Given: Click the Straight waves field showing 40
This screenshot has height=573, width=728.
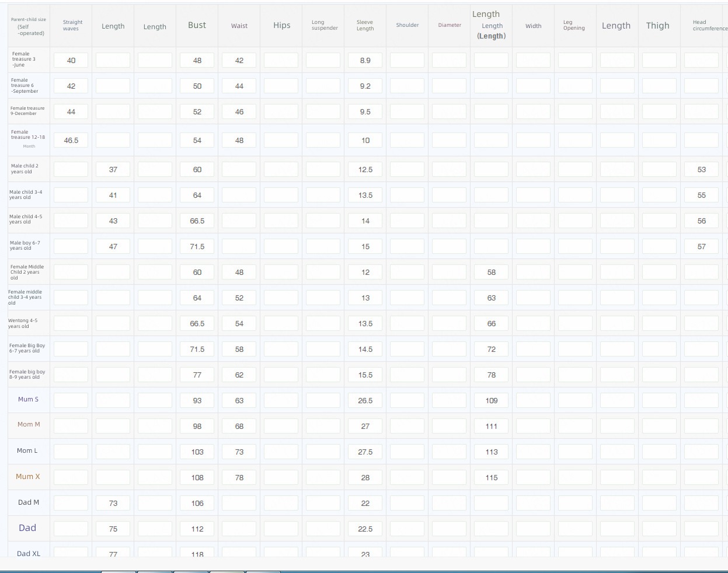Looking at the screenshot, I should [x=71, y=60].
